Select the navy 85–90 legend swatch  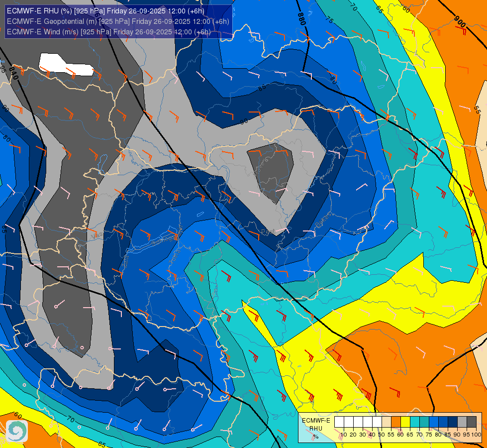tap(453, 422)
